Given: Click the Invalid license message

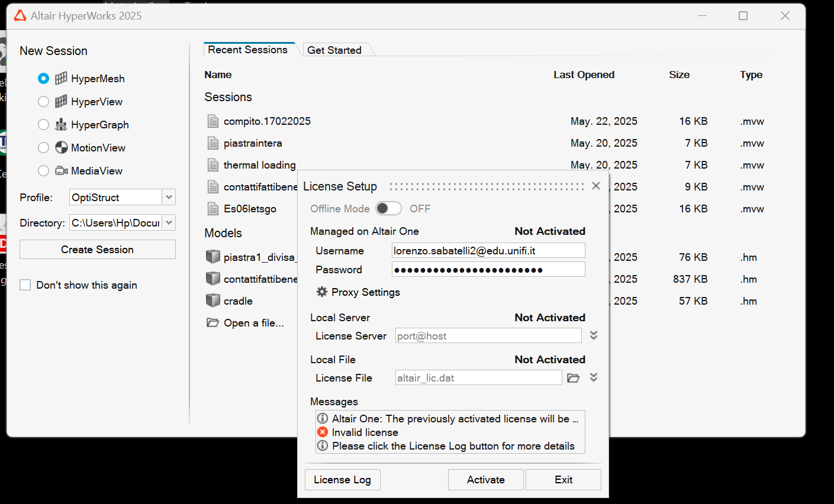Looking at the screenshot, I should pyautogui.click(x=365, y=432).
